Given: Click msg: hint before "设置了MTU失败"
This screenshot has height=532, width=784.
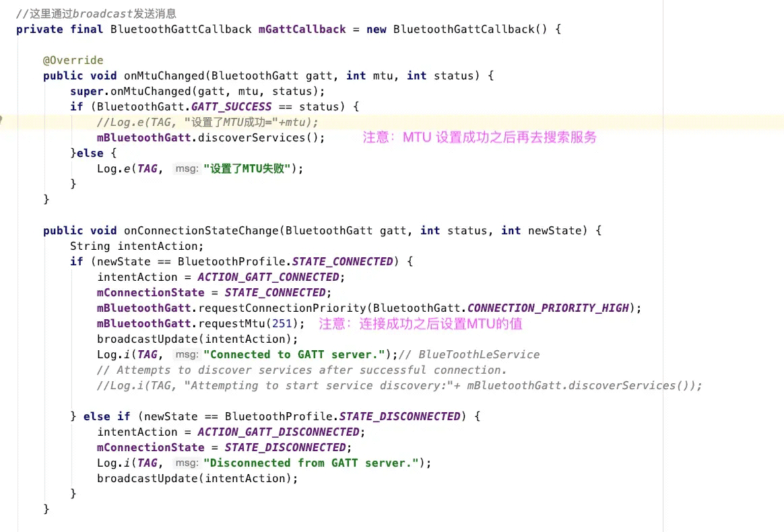Looking at the screenshot, I should tap(187, 169).
